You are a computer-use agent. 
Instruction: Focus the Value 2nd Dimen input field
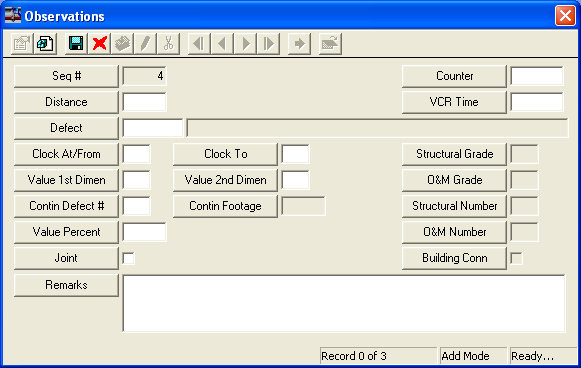pyautogui.click(x=295, y=180)
